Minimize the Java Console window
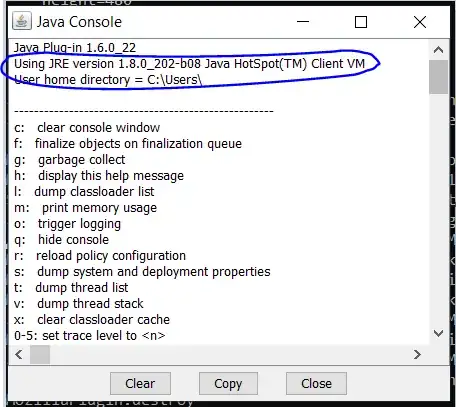456x407 pixels. [303, 22]
